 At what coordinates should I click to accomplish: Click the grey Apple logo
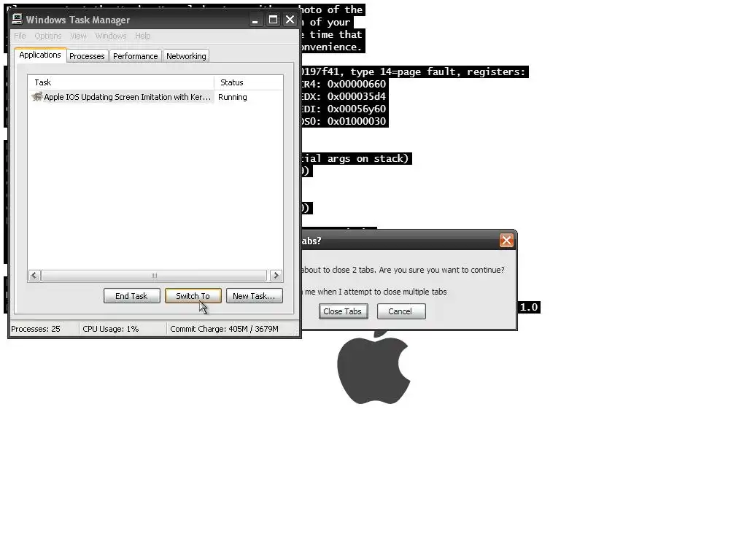coord(374,367)
